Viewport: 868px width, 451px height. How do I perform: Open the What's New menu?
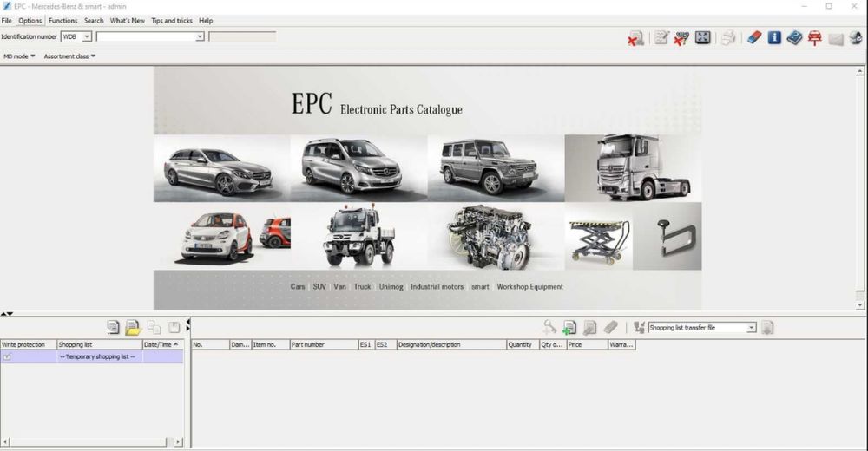point(128,21)
